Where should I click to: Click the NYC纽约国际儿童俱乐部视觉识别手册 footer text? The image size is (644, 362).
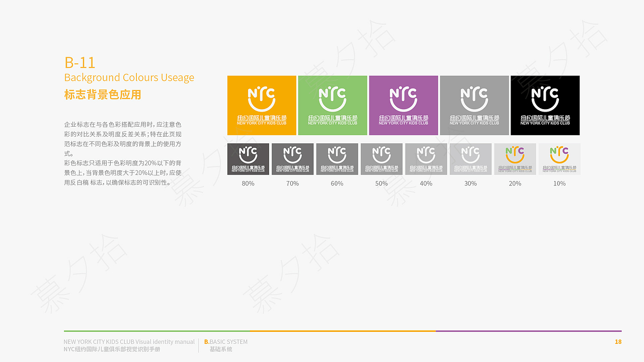[112, 349]
